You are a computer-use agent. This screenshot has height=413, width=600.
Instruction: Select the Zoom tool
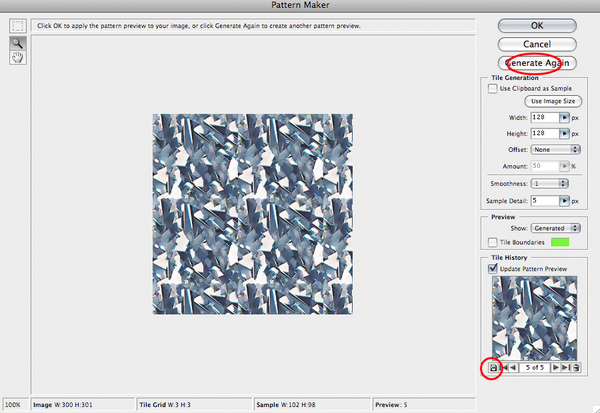tap(18, 43)
